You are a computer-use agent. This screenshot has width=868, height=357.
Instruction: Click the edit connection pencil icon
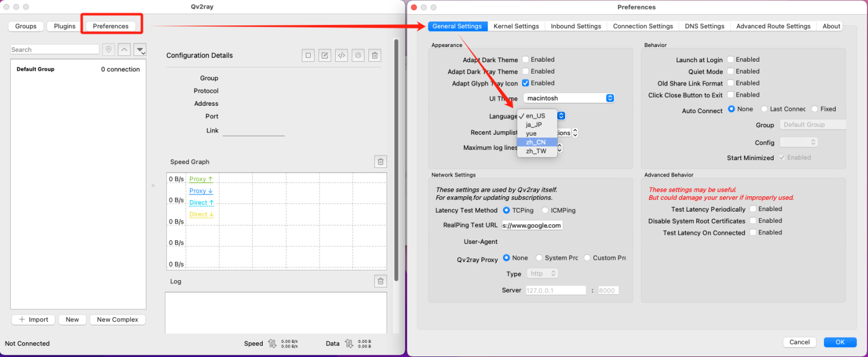(x=324, y=55)
